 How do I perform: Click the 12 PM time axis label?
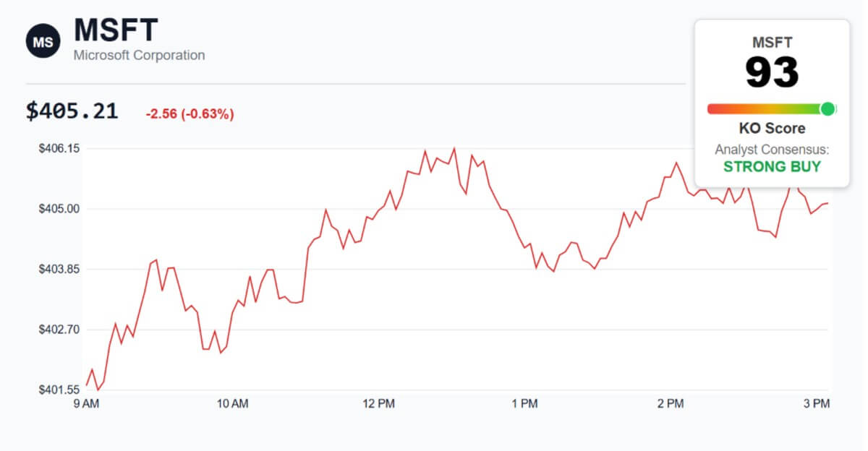(x=379, y=404)
